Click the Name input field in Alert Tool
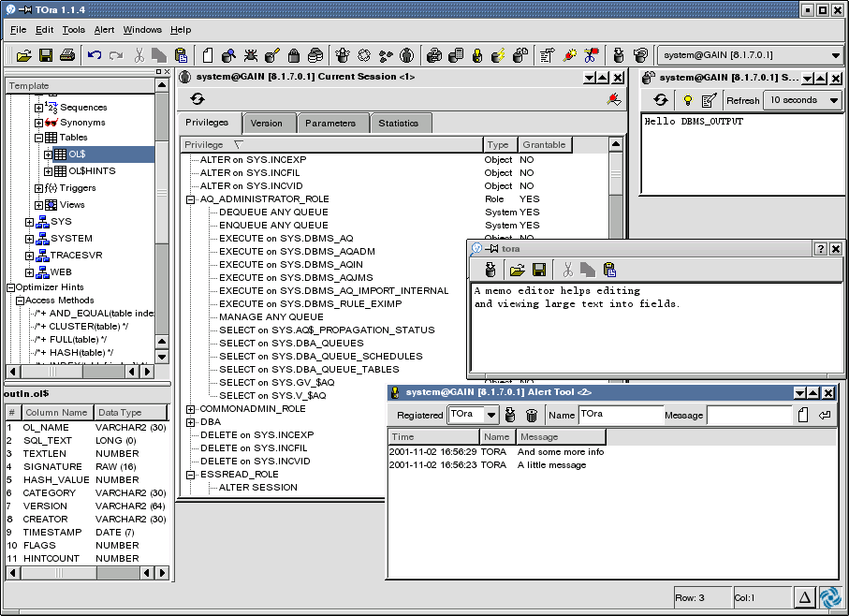This screenshot has width=849, height=616. [x=621, y=415]
